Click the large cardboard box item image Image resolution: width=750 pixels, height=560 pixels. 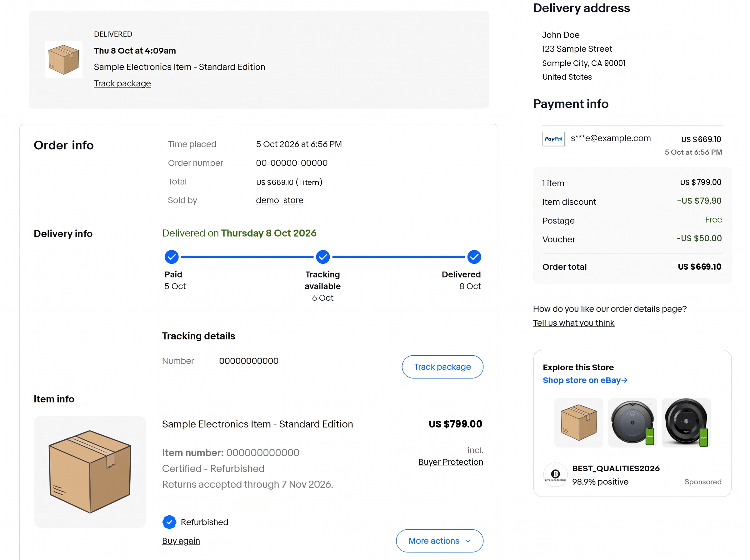pyautogui.click(x=89, y=471)
